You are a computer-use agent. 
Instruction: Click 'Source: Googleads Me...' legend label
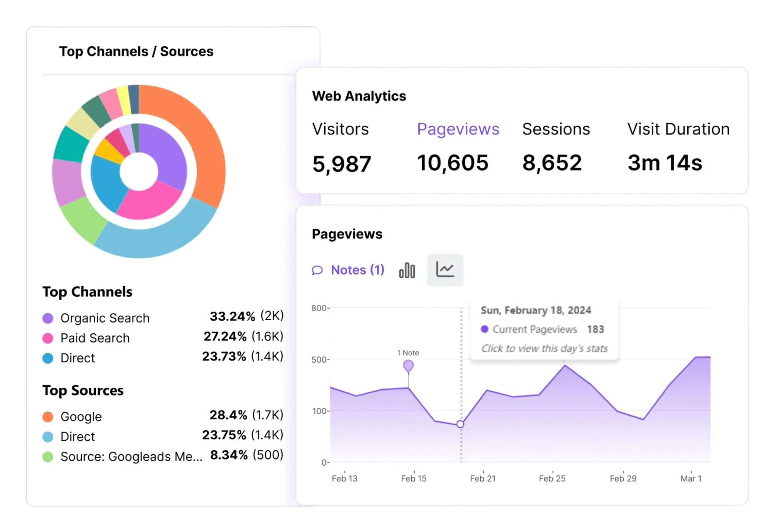[x=131, y=457]
